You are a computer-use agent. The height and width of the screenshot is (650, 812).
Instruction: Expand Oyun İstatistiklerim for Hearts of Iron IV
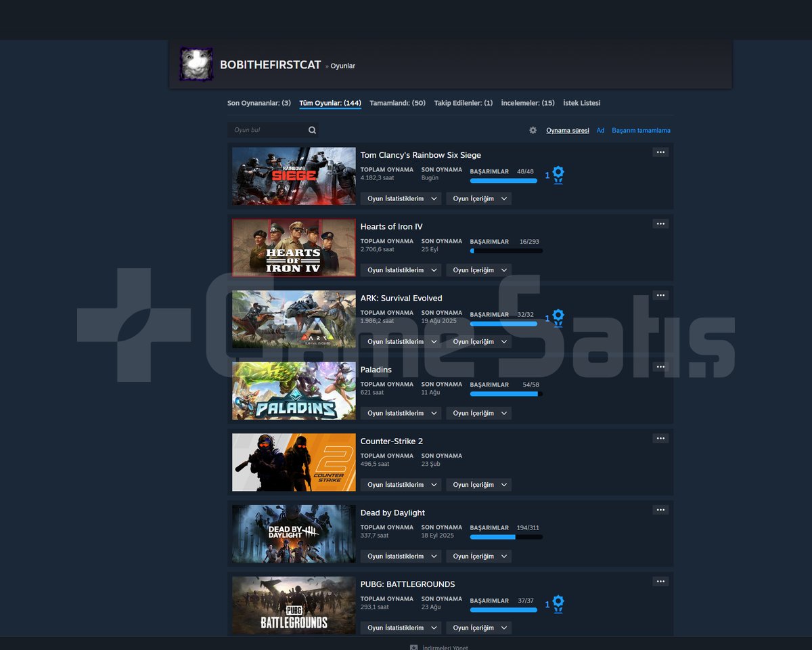[x=401, y=270]
